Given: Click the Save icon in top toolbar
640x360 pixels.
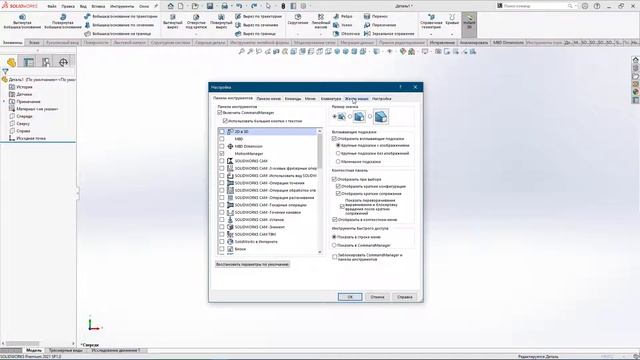Looking at the screenshot, I should pos(210,6).
